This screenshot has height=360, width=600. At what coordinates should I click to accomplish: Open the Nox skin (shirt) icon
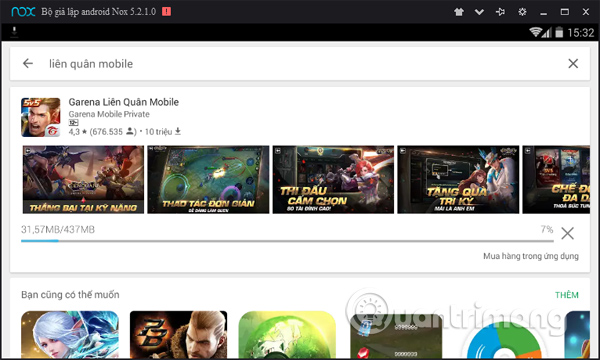pos(459,12)
